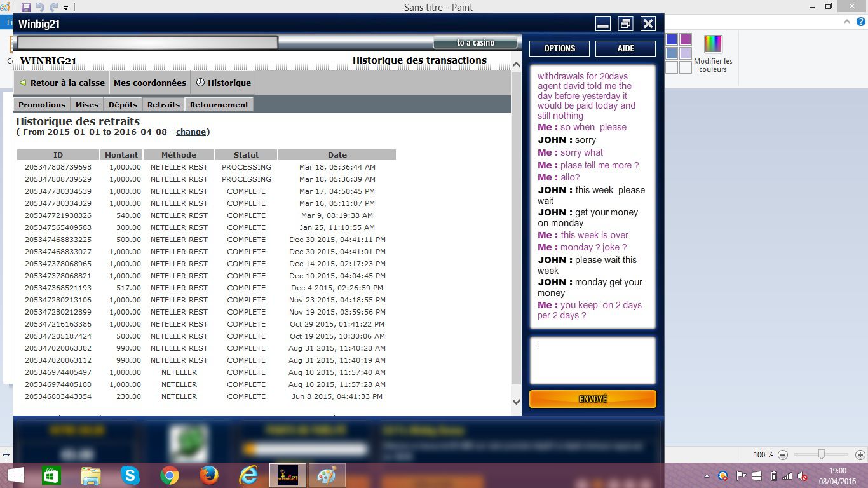Send the chat message with ENVOYÉ
Screen dimensions: 868x488
593,399
